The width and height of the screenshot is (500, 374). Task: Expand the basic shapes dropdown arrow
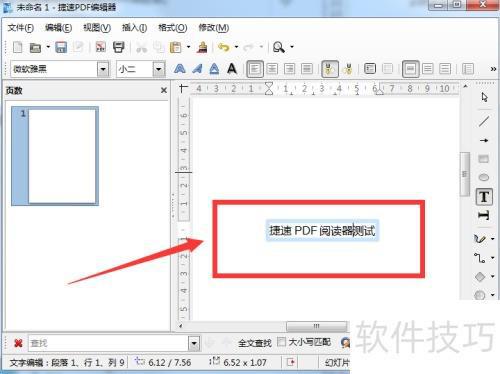(493, 276)
